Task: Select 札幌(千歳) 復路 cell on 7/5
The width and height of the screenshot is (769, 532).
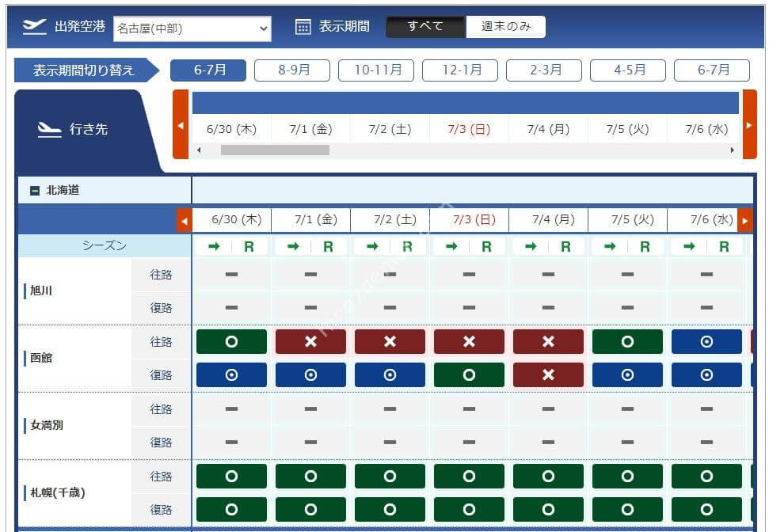Action: [628, 510]
